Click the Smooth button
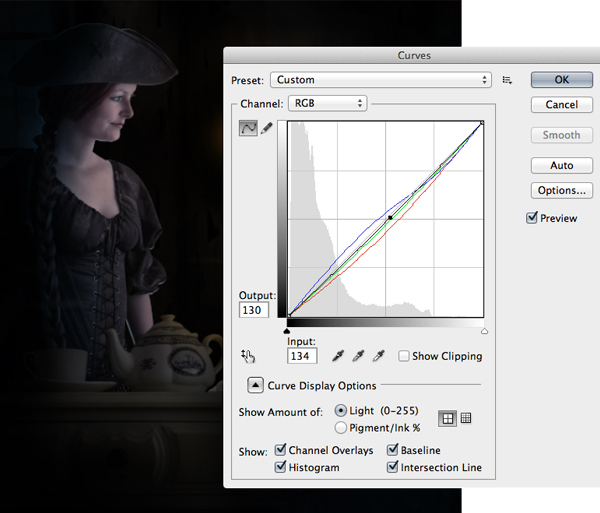 [x=562, y=135]
